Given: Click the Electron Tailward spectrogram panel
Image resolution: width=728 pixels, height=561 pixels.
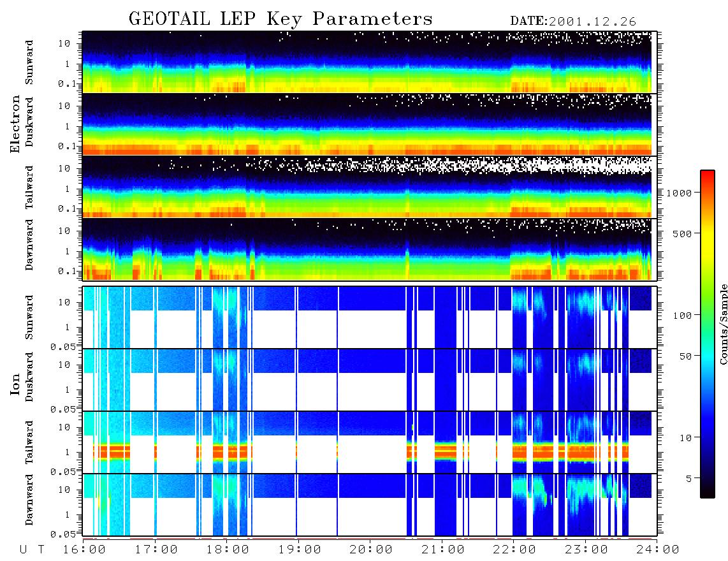Looking at the screenshot, I should [370, 187].
